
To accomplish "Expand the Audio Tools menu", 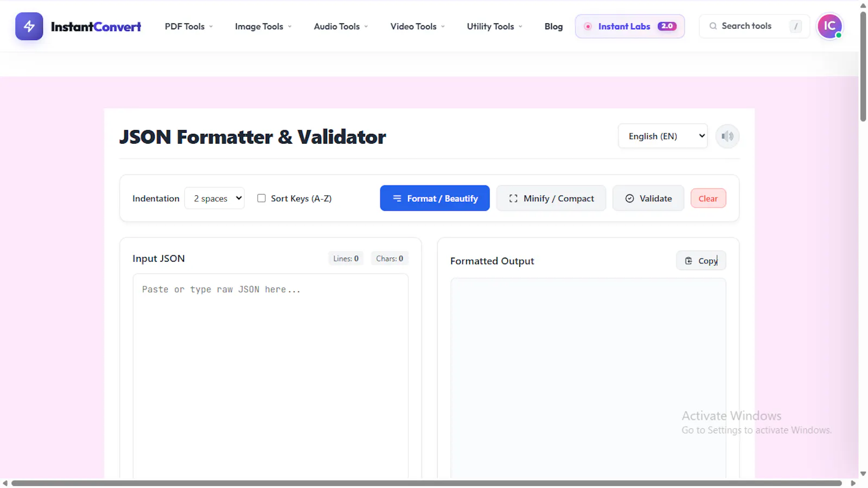I will (x=341, y=27).
